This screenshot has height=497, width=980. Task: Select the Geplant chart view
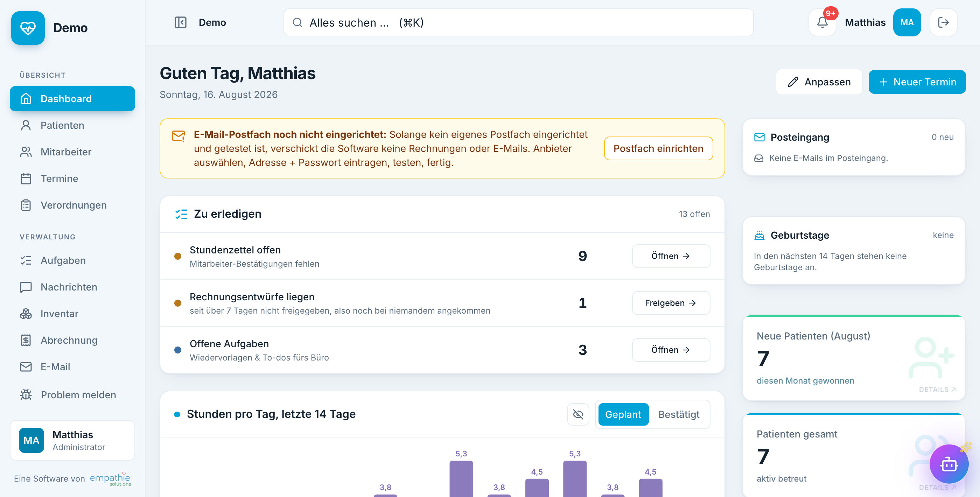[x=623, y=414]
